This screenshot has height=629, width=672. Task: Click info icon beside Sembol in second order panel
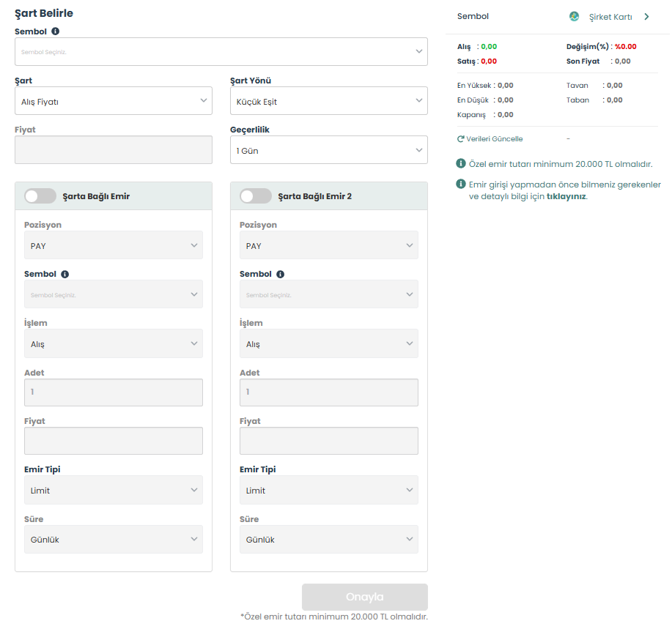point(281,274)
